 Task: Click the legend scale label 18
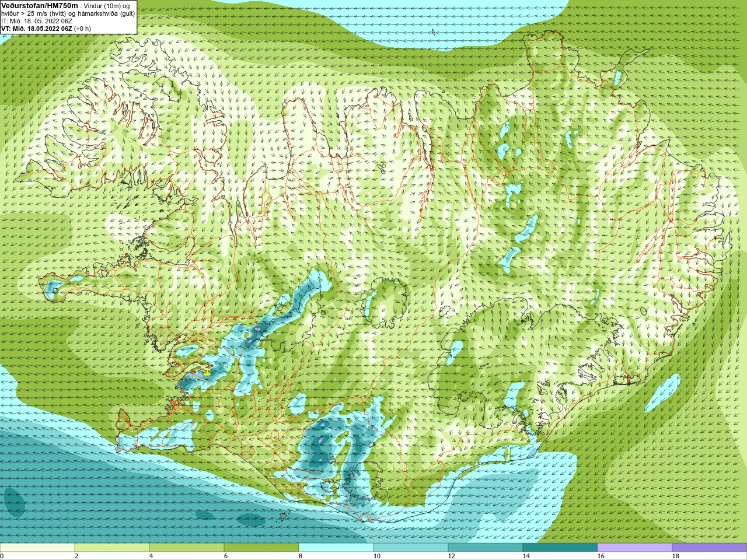coord(675,556)
